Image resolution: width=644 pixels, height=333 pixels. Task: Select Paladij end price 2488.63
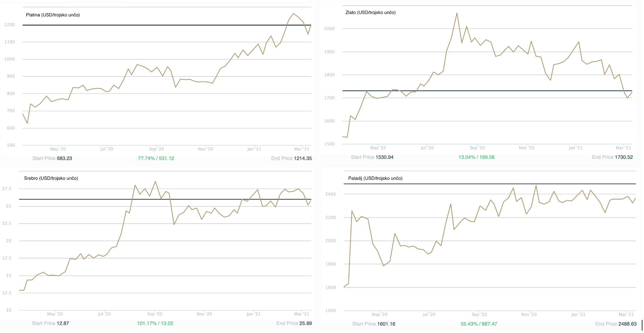point(627,324)
